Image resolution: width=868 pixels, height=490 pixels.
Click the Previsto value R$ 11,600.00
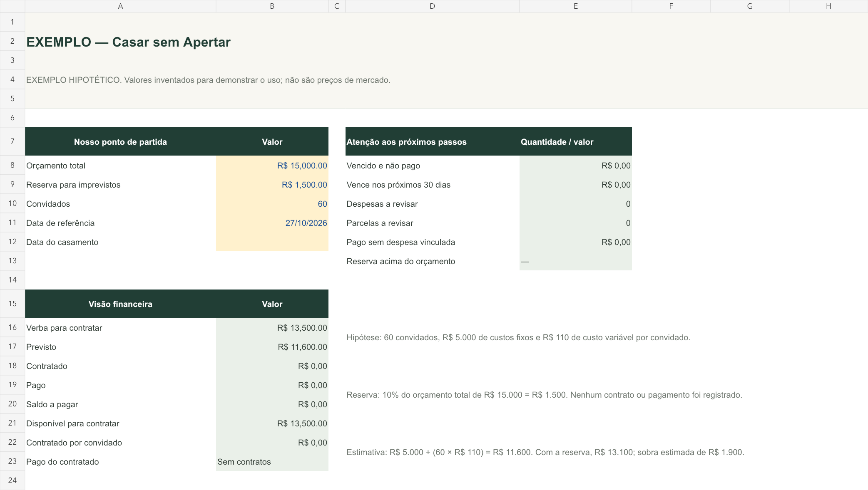[272, 347]
